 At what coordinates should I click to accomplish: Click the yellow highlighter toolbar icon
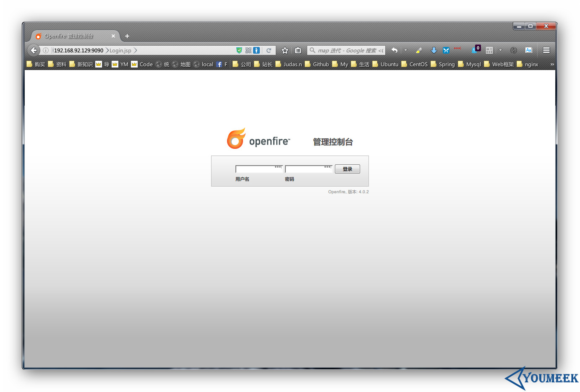tap(419, 50)
